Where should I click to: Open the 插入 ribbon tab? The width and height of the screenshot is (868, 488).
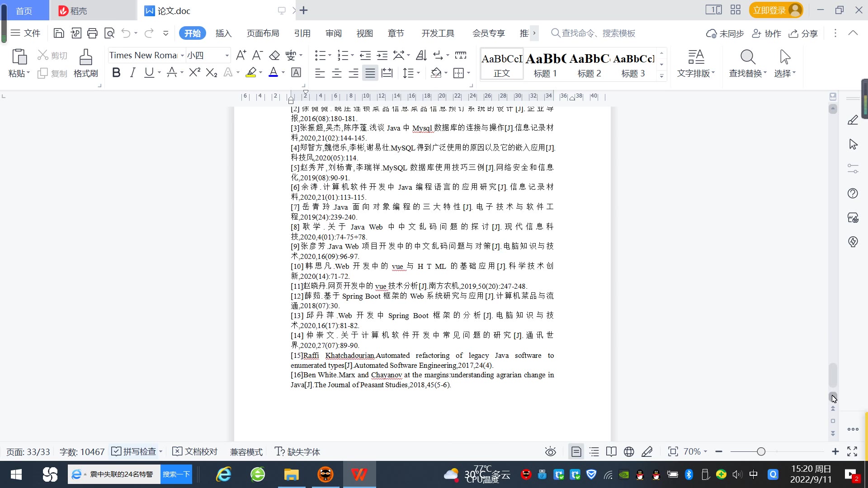click(223, 33)
